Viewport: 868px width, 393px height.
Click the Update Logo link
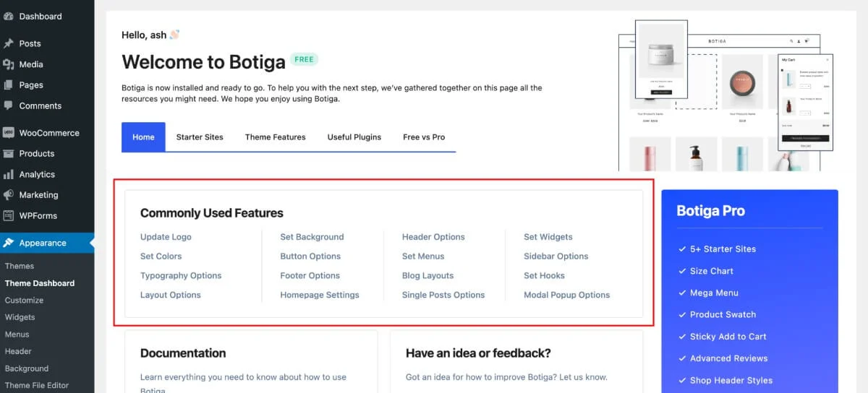[166, 237]
